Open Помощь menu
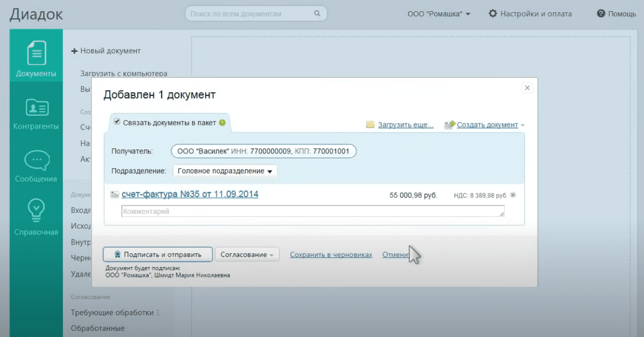 click(616, 14)
